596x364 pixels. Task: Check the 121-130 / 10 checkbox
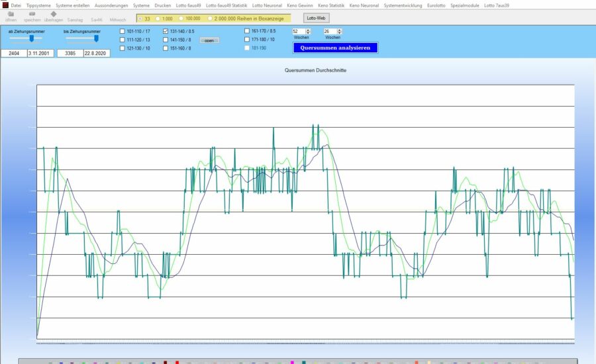point(123,48)
